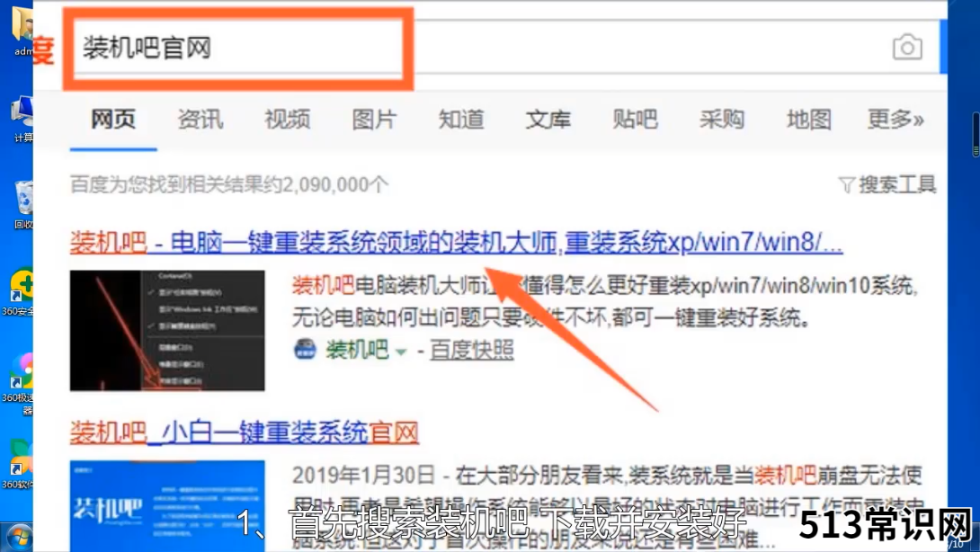This screenshot has height=552, width=980.
Task: Select the 360极速 browser desktop icon
Action: [19, 383]
